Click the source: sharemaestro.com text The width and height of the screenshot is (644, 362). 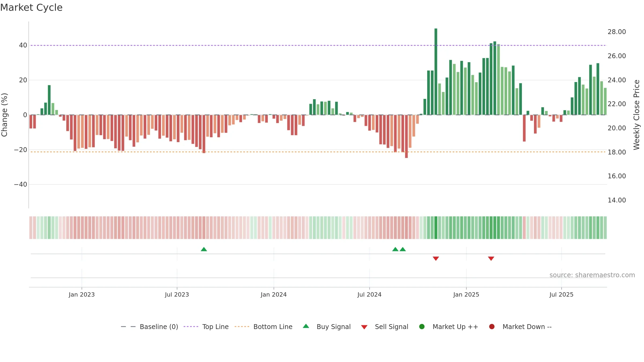(592, 275)
